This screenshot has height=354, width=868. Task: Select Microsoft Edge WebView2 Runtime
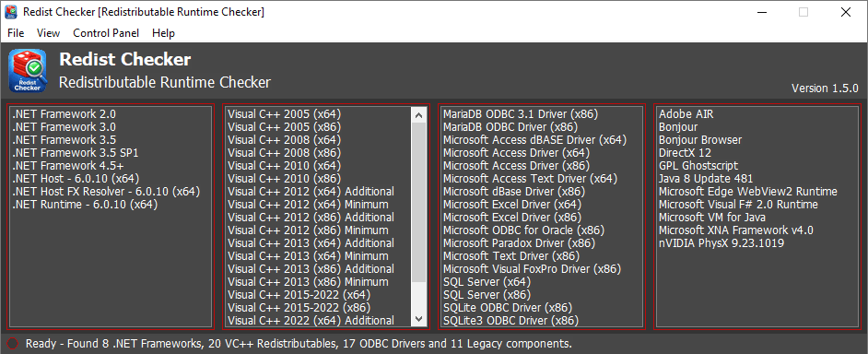[x=748, y=192]
